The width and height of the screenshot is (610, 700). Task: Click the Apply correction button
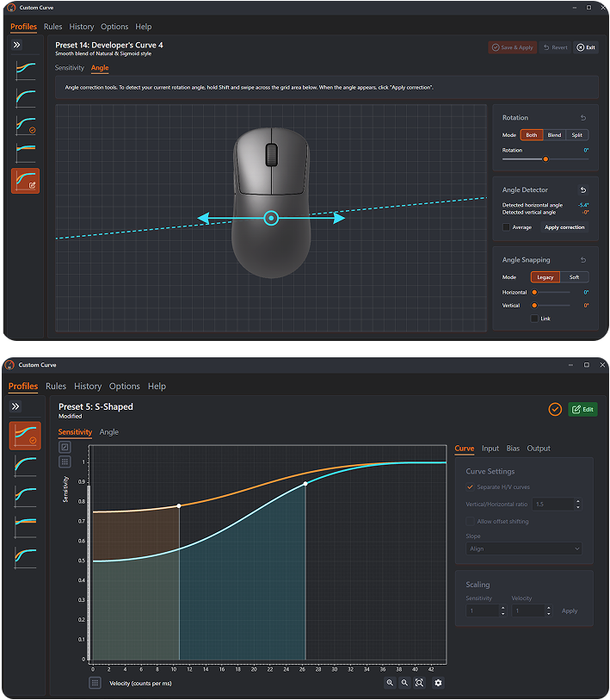[564, 227]
